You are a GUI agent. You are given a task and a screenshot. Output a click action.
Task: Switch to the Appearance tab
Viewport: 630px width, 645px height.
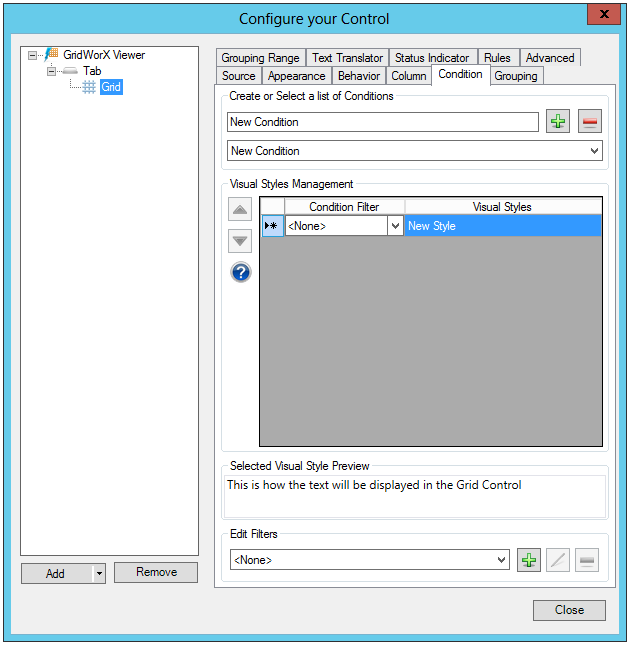[x=296, y=76]
